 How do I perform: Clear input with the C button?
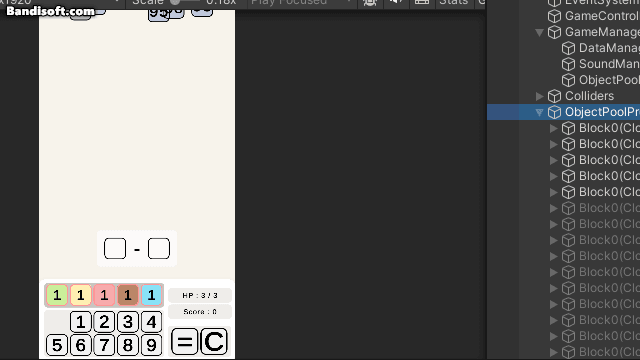[214, 342]
